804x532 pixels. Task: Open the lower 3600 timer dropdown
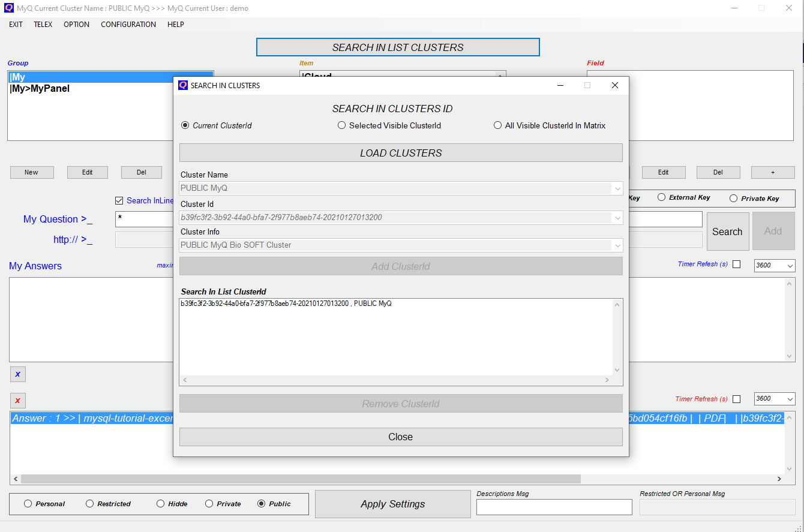pos(790,399)
